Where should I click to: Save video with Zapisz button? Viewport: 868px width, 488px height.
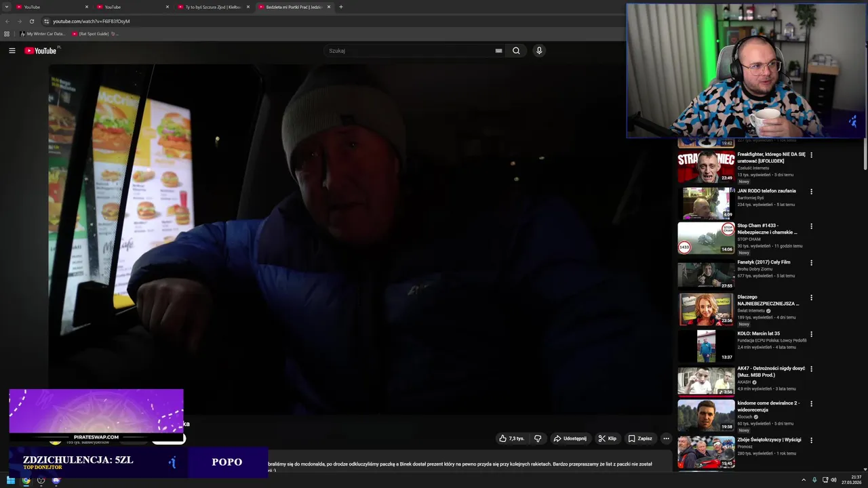[x=639, y=439]
